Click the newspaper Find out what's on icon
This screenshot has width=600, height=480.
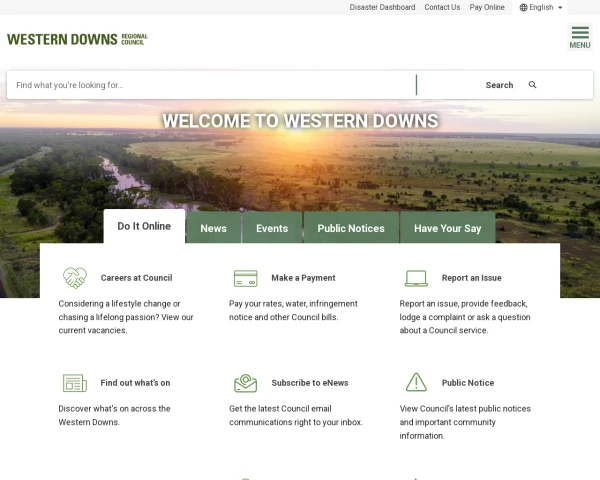tap(75, 383)
